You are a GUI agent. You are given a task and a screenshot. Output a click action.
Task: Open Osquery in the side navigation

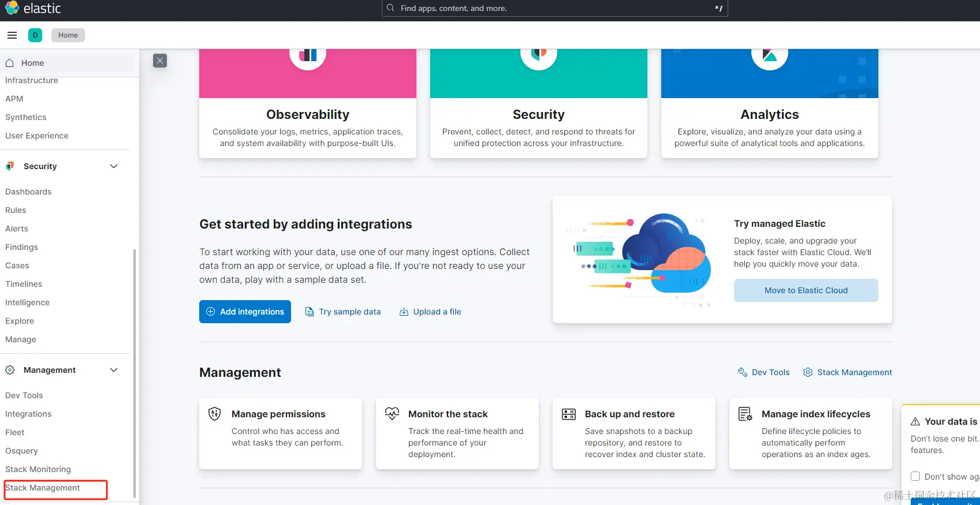pos(21,451)
